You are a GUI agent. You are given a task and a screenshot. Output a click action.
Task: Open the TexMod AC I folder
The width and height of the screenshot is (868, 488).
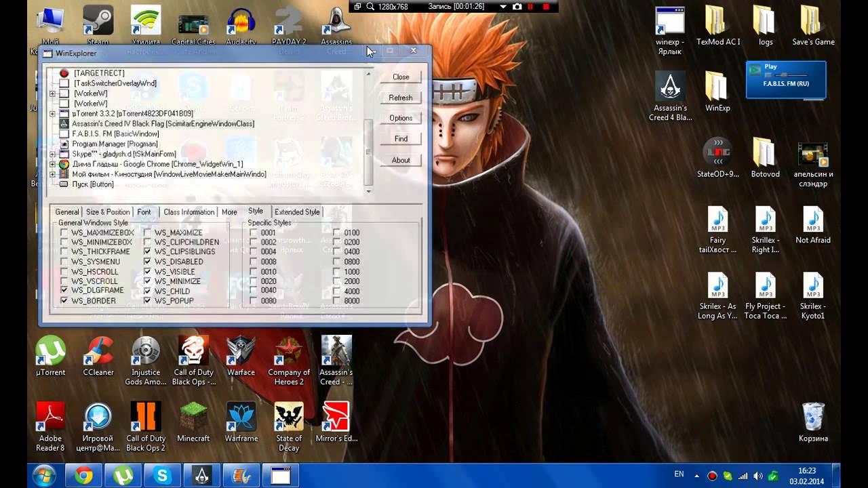[718, 26]
